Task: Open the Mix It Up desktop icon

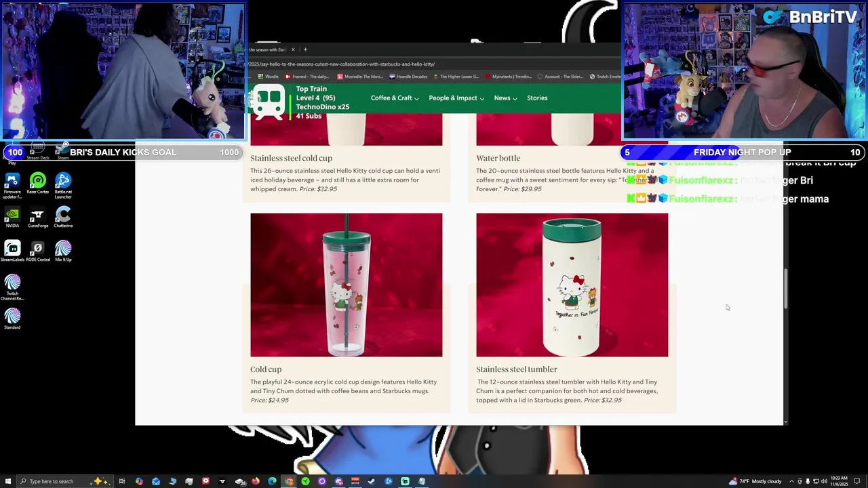Action: [x=63, y=251]
